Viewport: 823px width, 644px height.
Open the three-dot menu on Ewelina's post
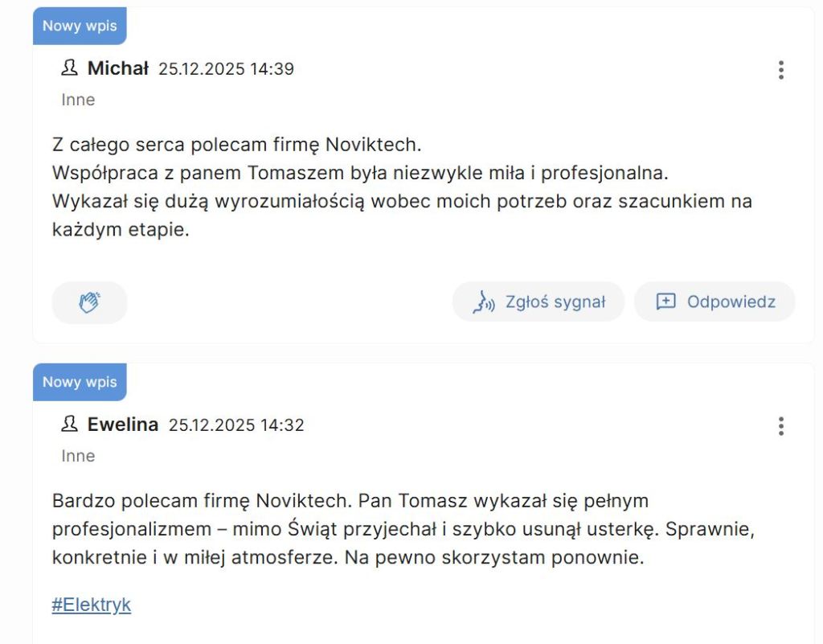pos(780,426)
